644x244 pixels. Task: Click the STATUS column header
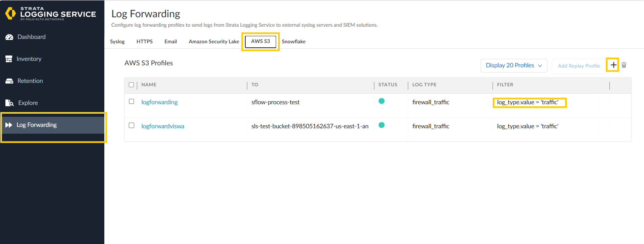pos(388,85)
